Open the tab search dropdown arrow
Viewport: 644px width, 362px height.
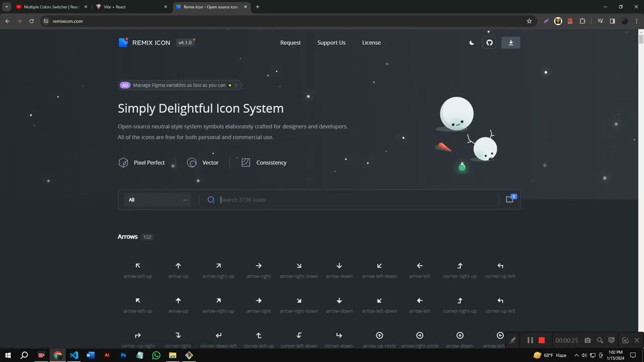pyautogui.click(x=7, y=7)
